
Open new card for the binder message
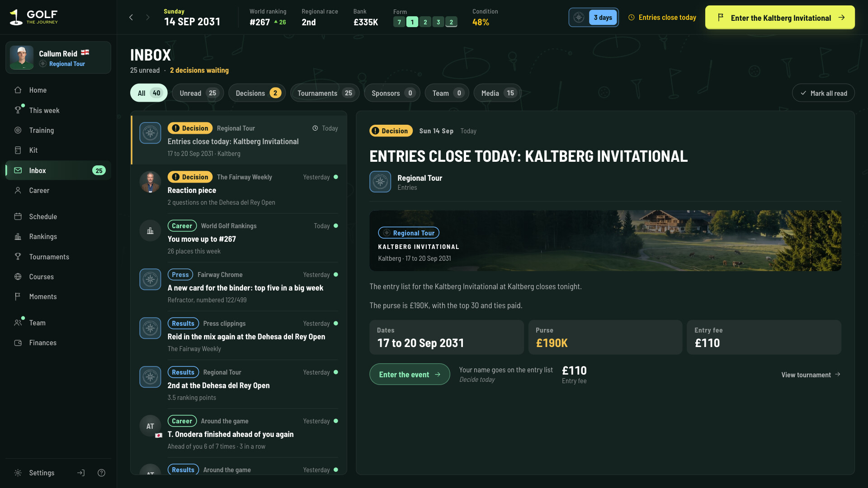[239, 286]
